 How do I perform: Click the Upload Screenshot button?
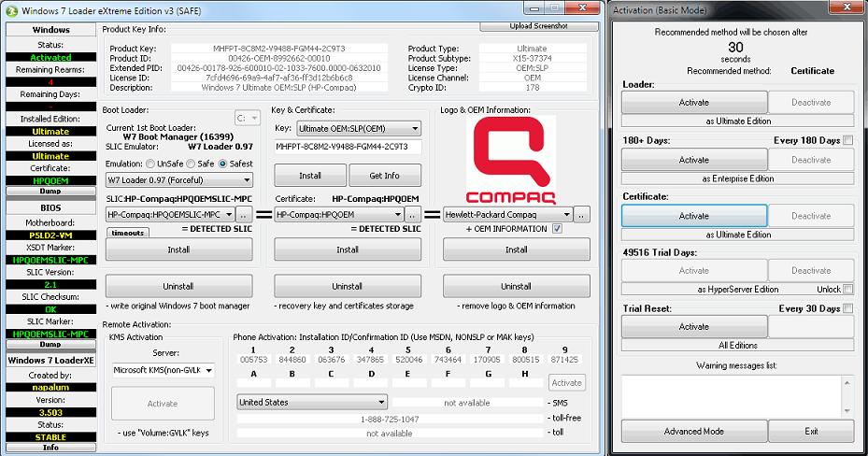coord(538,26)
